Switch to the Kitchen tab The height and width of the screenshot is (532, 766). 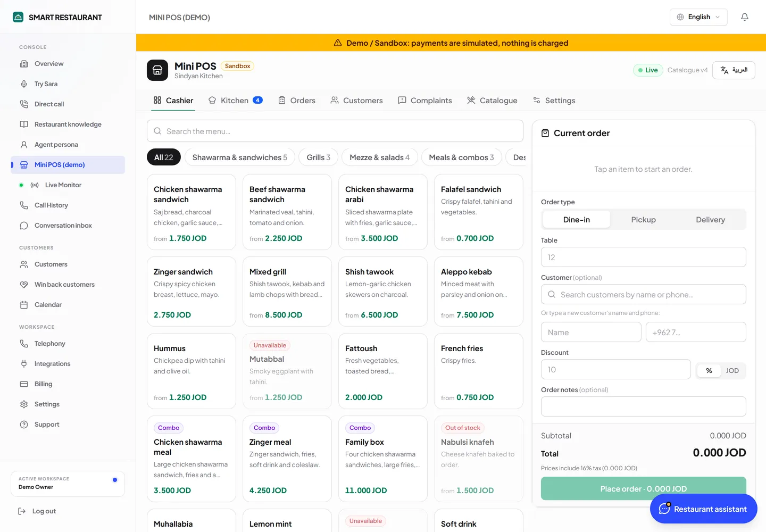coord(235,101)
